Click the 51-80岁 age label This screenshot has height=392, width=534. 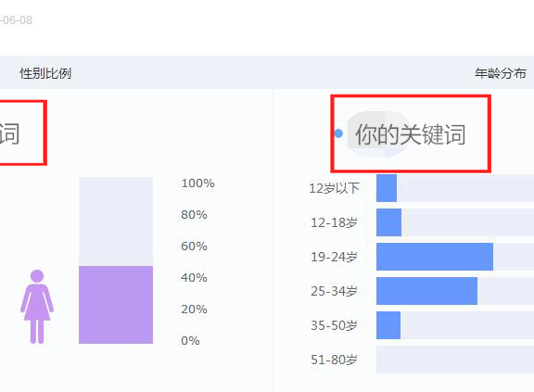coord(334,360)
